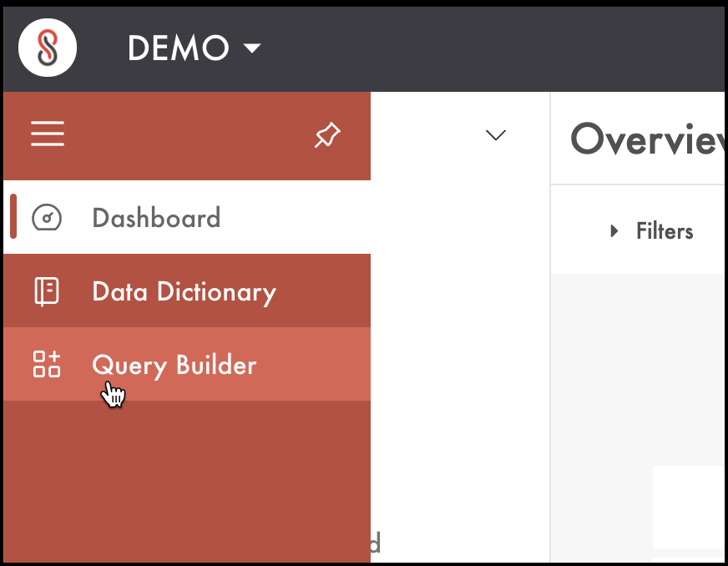
Task: Click the red S logo icon
Action: 48,48
